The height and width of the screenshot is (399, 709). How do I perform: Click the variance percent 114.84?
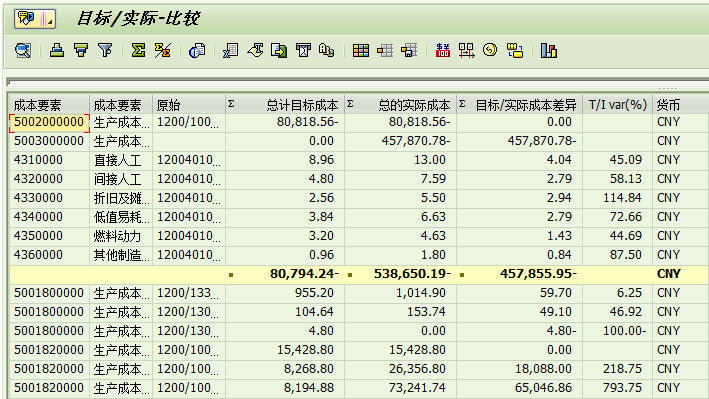(622, 198)
